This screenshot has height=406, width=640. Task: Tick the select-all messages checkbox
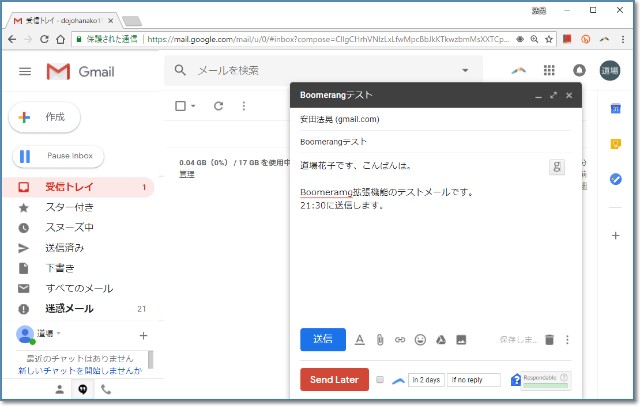click(180, 106)
